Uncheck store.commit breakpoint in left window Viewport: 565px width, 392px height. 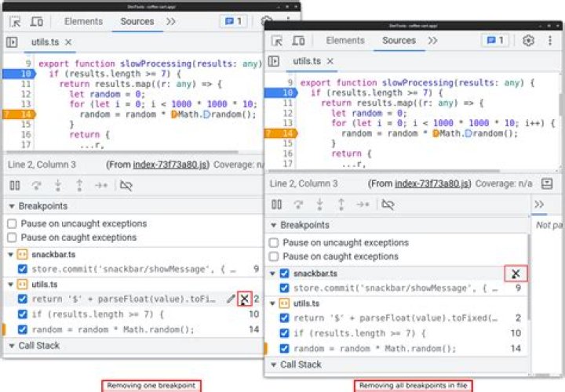coord(22,269)
